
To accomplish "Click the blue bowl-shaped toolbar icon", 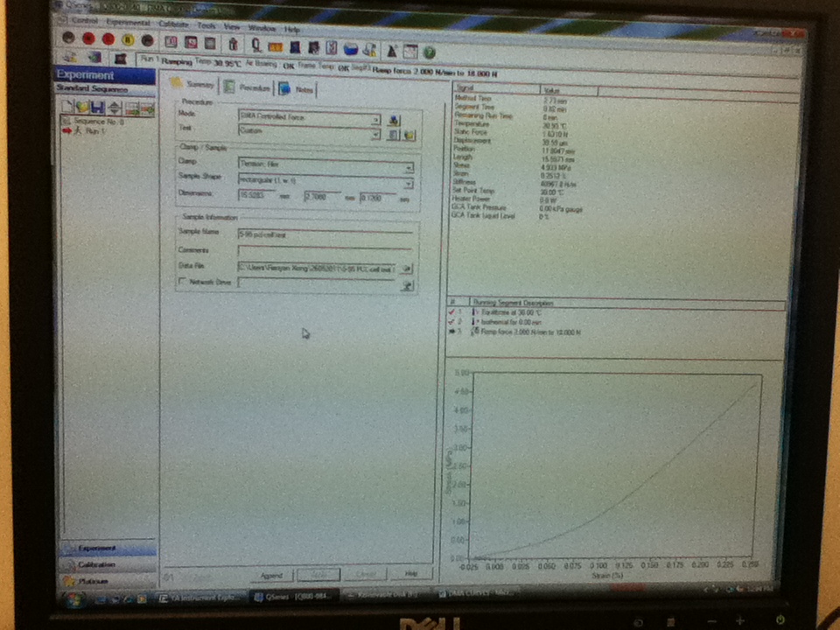I will click(350, 49).
